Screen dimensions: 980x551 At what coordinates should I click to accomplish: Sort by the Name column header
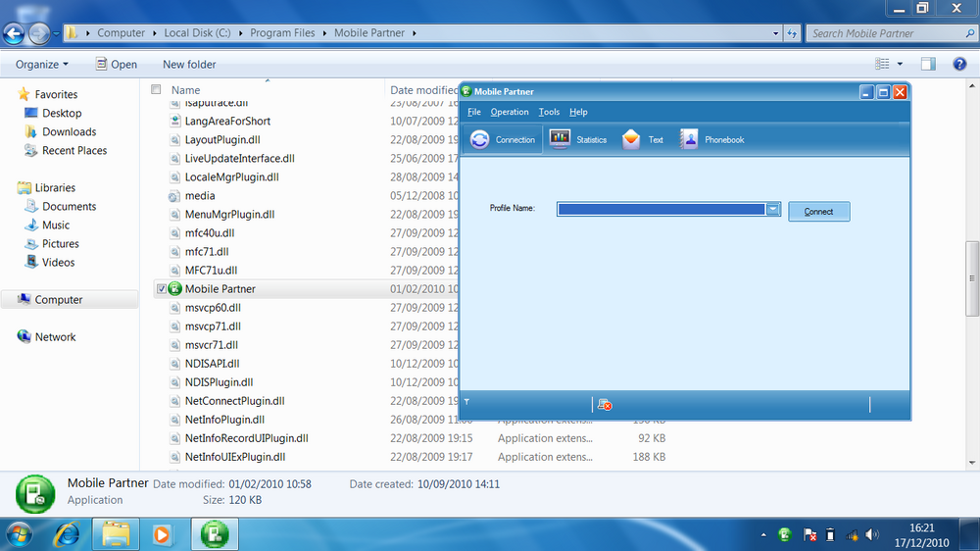tap(185, 90)
